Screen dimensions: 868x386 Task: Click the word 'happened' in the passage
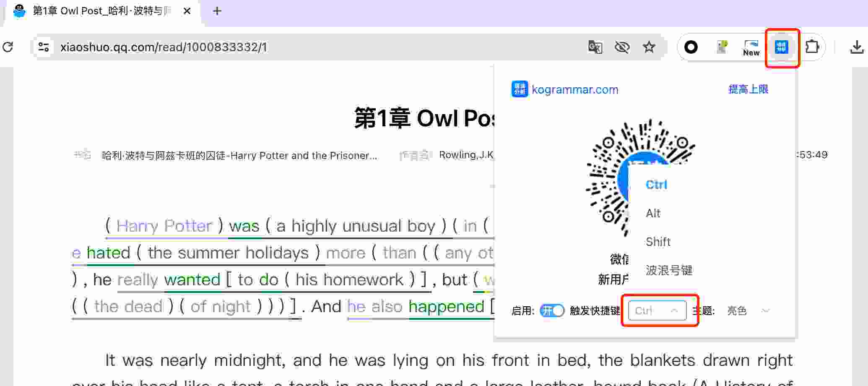click(x=447, y=307)
